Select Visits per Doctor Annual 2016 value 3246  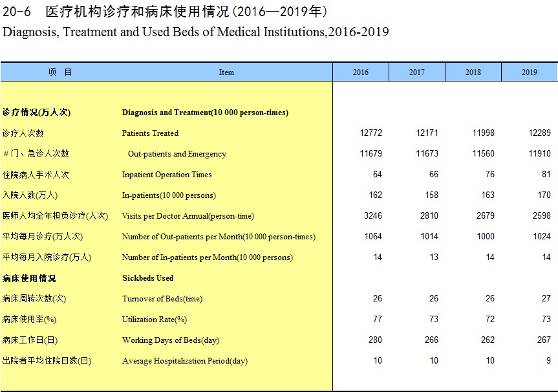click(373, 216)
